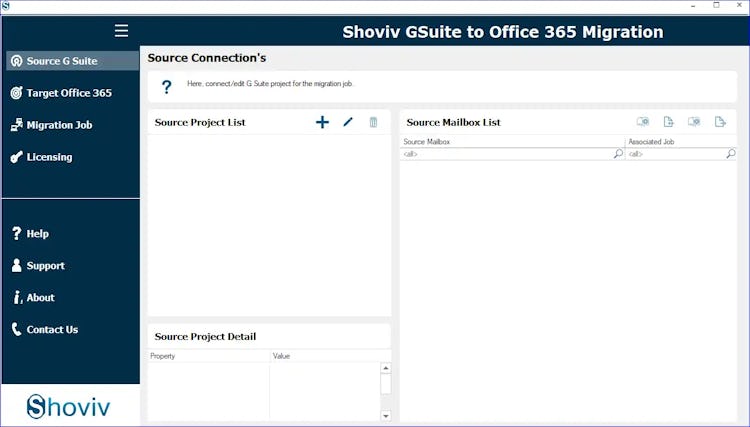
Task: Click the search magnifier in Source Mailbox filter
Action: click(x=618, y=153)
